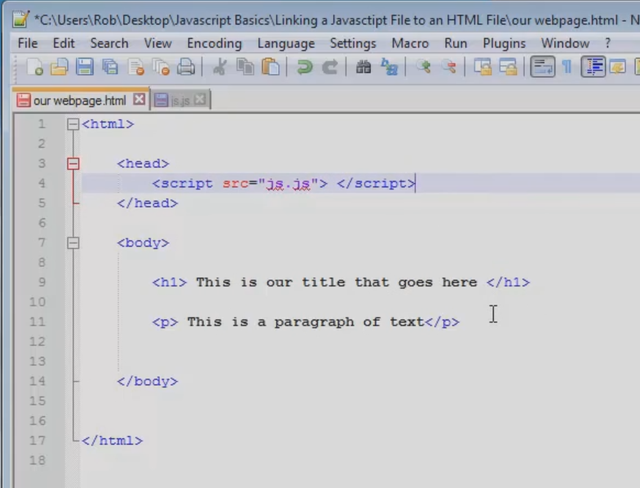Click the Close All documents icon
This screenshot has width=640, height=488.
pyautogui.click(x=161, y=67)
